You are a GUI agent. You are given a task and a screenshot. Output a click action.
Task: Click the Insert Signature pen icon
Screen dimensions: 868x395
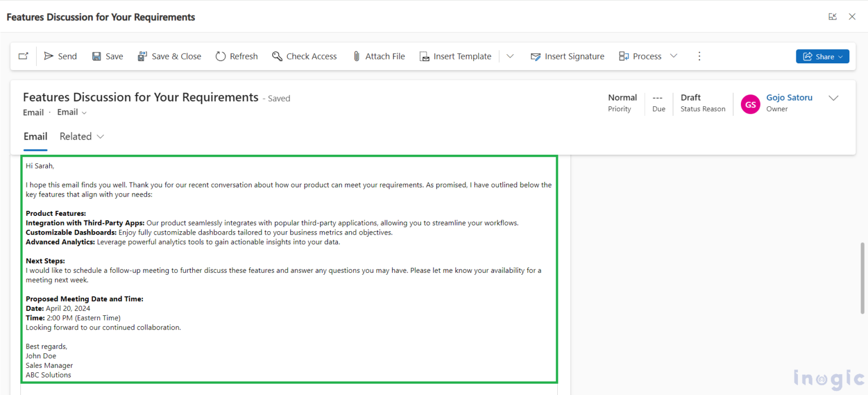click(x=536, y=56)
